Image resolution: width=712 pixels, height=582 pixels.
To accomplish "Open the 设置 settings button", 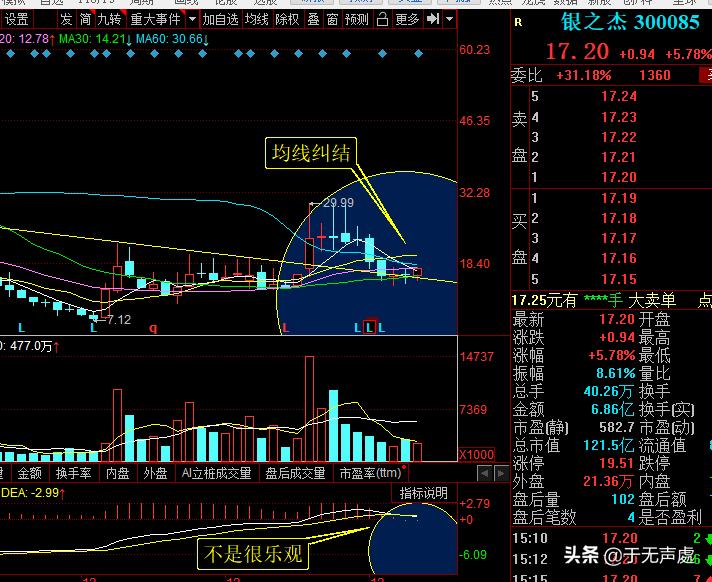I will tap(16, 19).
